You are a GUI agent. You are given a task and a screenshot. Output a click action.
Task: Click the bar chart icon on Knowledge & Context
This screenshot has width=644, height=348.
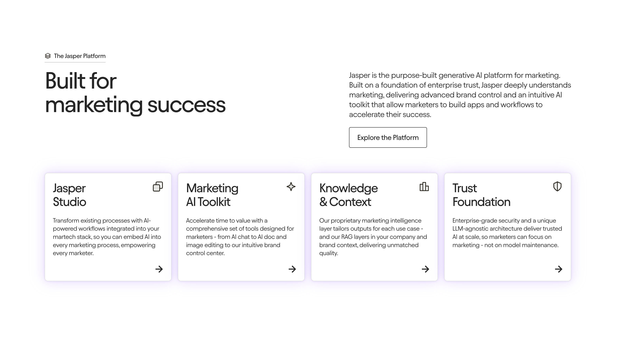(424, 187)
